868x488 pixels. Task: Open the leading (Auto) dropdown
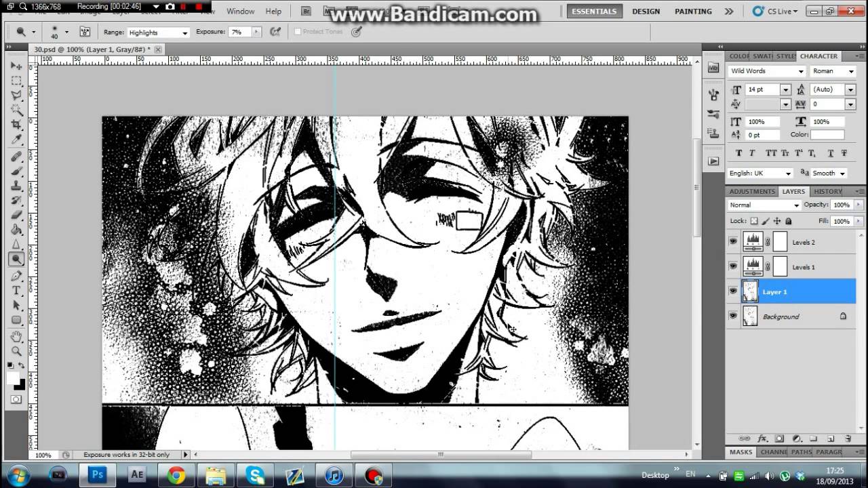(x=850, y=89)
